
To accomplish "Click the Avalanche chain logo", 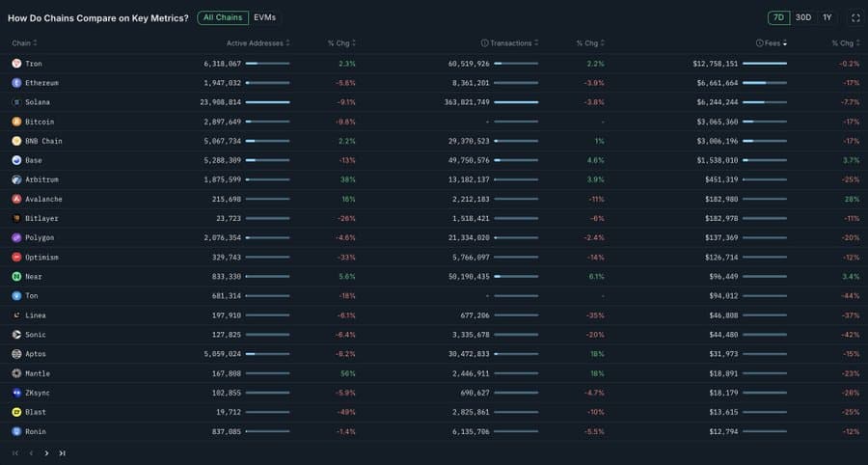I will [x=16, y=199].
